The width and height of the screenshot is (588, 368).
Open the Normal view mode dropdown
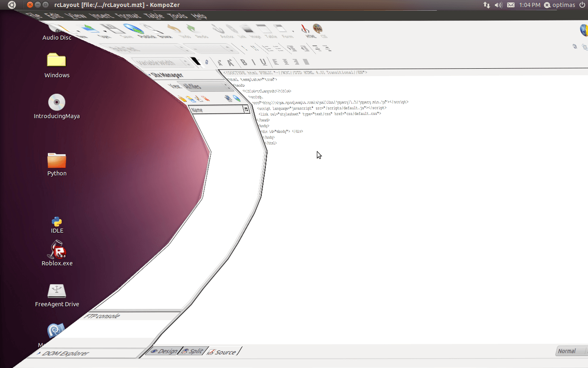pyautogui.click(x=571, y=351)
